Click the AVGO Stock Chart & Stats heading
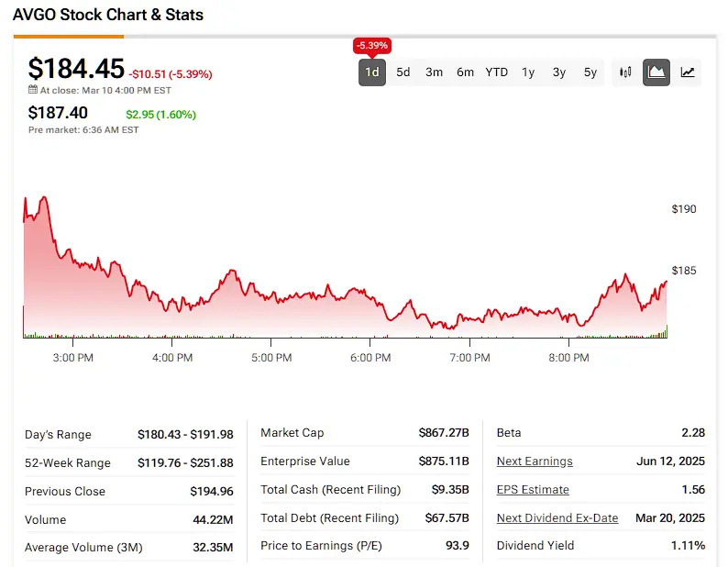Image resolution: width=728 pixels, height=567 pixels. 108,15
